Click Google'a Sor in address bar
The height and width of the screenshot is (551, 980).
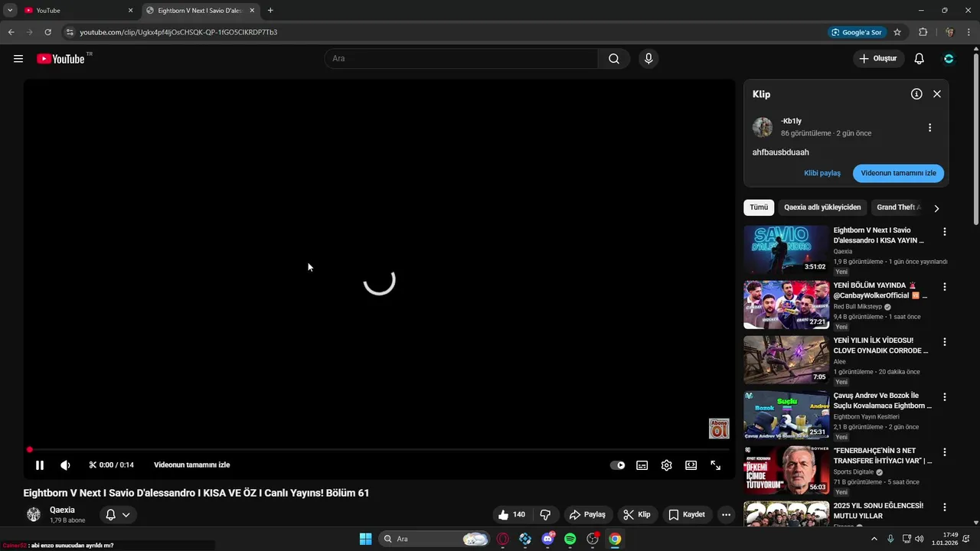coord(857,32)
